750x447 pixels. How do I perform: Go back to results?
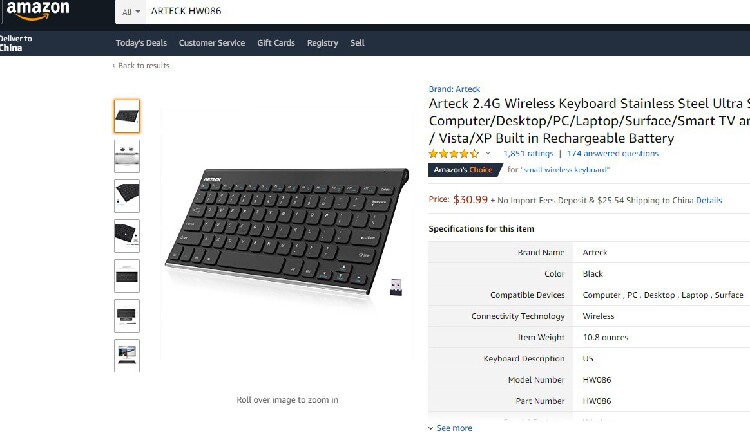142,65
